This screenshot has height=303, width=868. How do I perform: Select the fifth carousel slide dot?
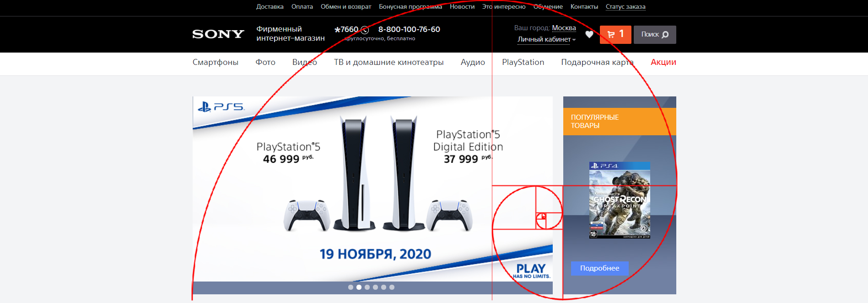pos(383,287)
